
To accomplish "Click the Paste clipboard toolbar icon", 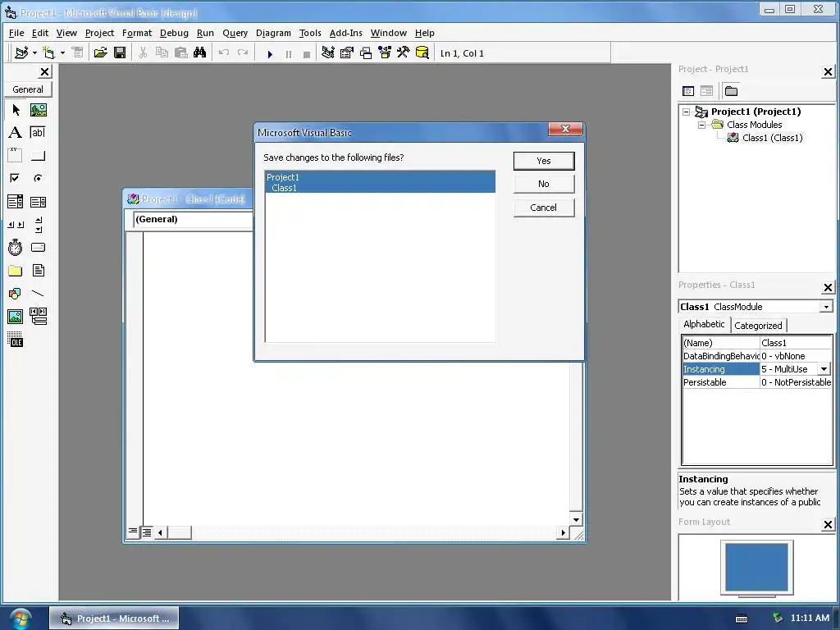I will click(x=181, y=52).
